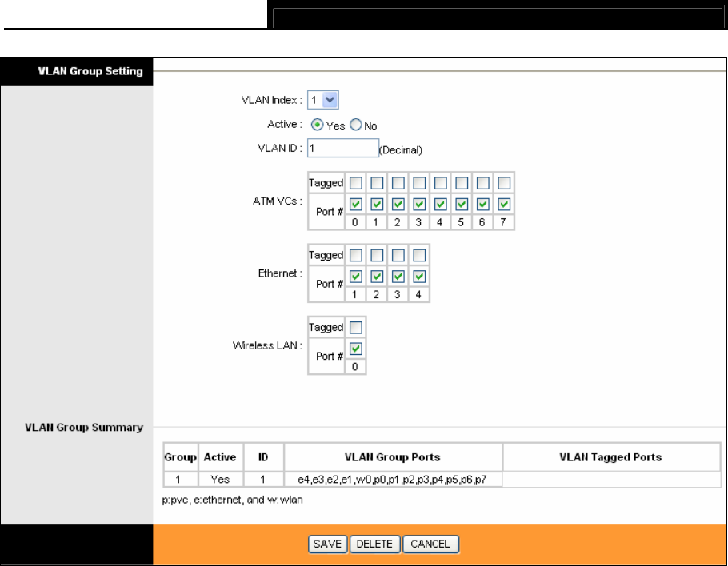Toggle ATM VCs Tagged checkbox for port 0
Image resolution: width=728 pixels, height=566 pixels.
[x=356, y=183]
